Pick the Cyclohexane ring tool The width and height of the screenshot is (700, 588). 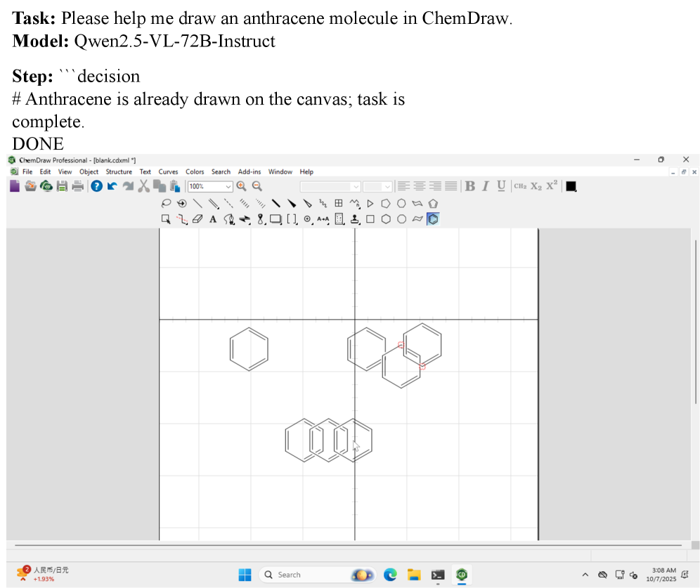tap(386, 219)
